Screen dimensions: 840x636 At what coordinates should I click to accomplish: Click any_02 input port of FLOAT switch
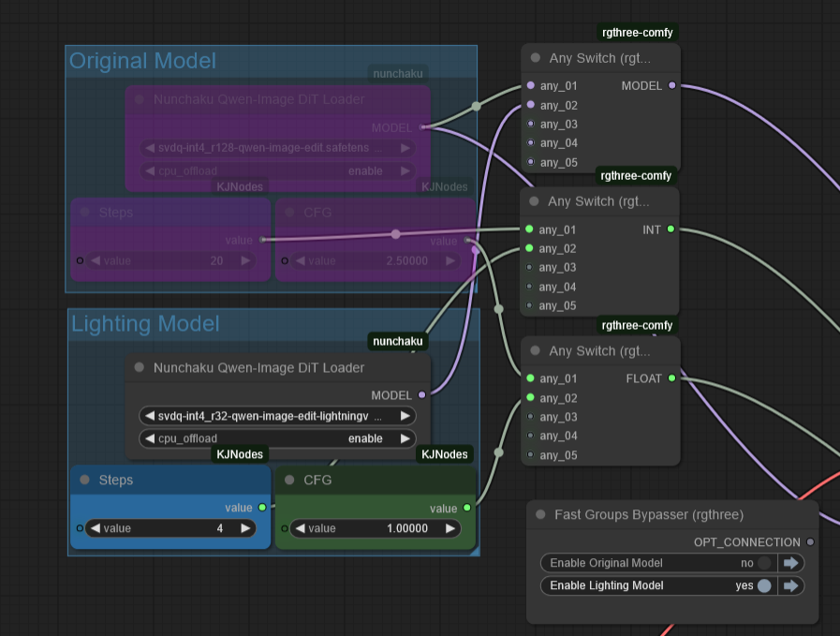[x=530, y=397]
